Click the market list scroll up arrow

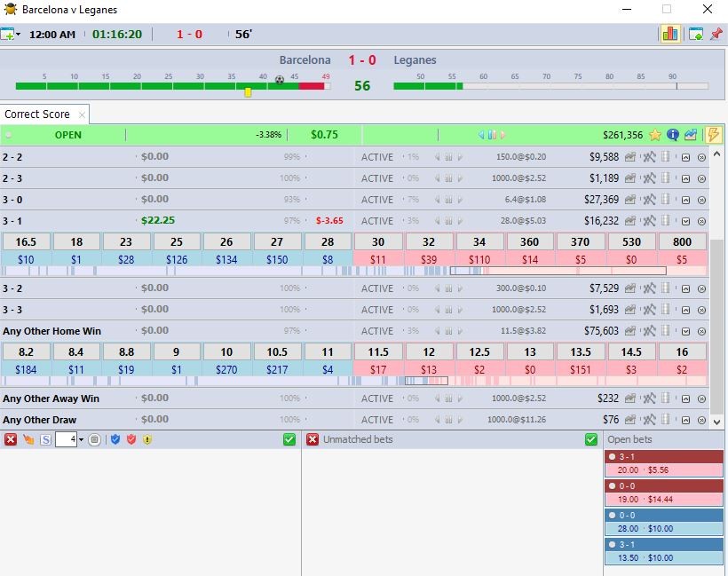pos(716,154)
